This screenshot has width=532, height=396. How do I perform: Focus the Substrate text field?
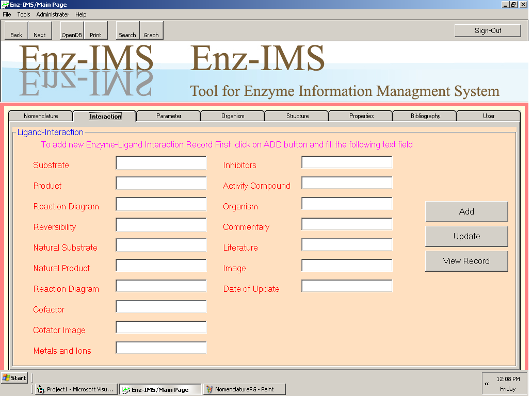click(x=161, y=163)
